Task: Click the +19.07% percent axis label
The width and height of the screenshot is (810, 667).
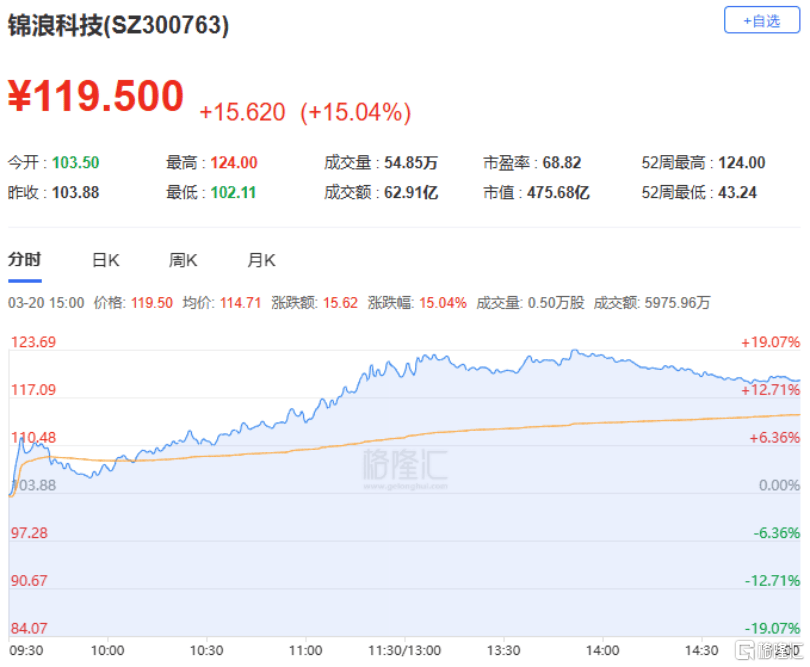Action: (770, 342)
